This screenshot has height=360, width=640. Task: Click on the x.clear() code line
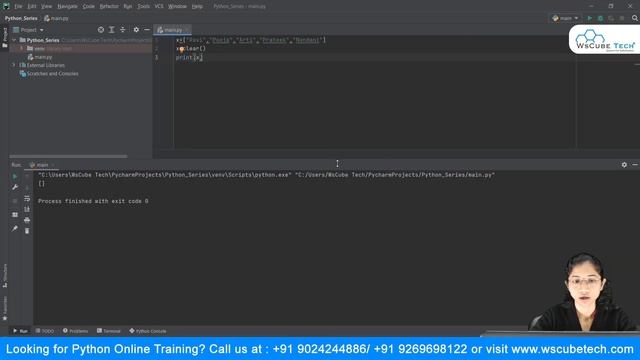(x=191, y=49)
